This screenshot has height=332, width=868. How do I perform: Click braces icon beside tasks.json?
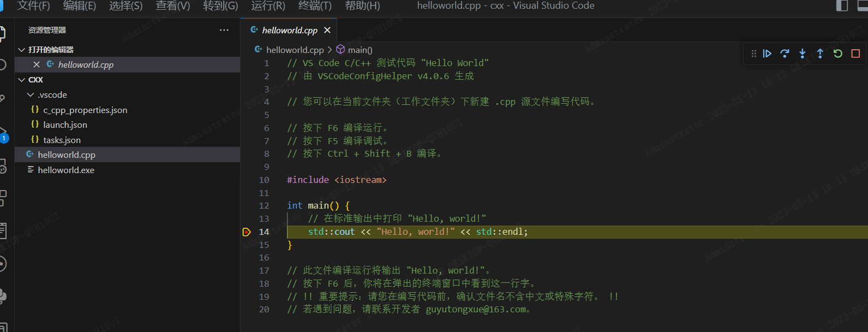(35, 140)
